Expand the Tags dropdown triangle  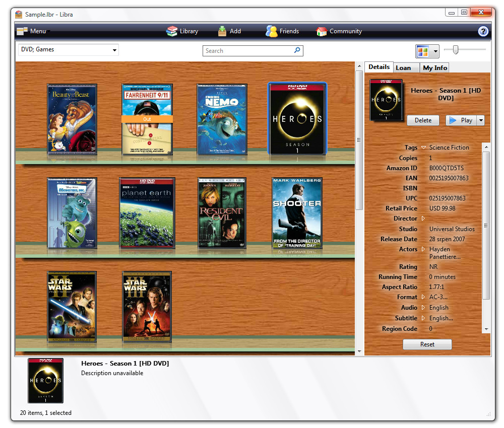point(424,148)
